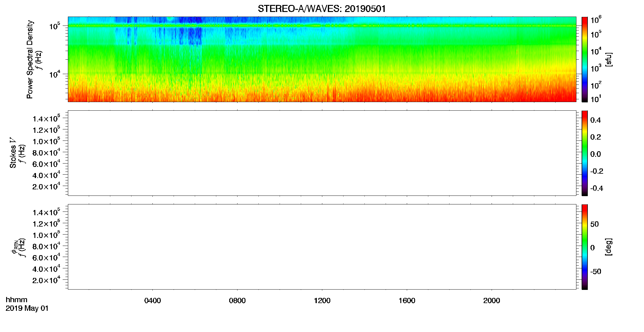644x332 pixels.
Task: Click the Stokes V colorbar
Action: pos(584,153)
